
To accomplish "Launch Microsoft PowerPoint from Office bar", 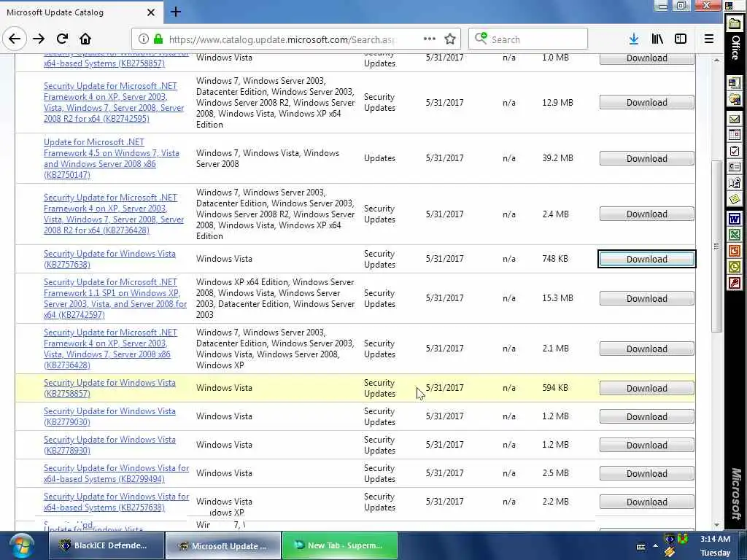I will click(734, 251).
